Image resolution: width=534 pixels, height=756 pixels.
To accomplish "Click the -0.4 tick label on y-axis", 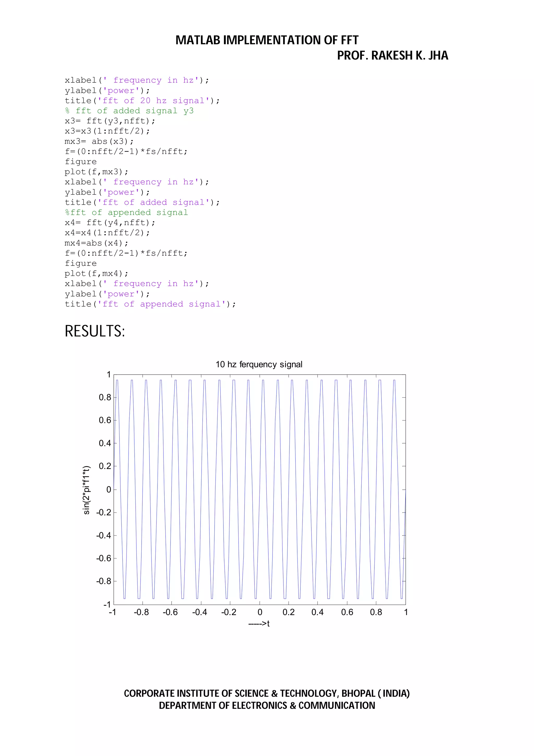I will tap(104, 535).
